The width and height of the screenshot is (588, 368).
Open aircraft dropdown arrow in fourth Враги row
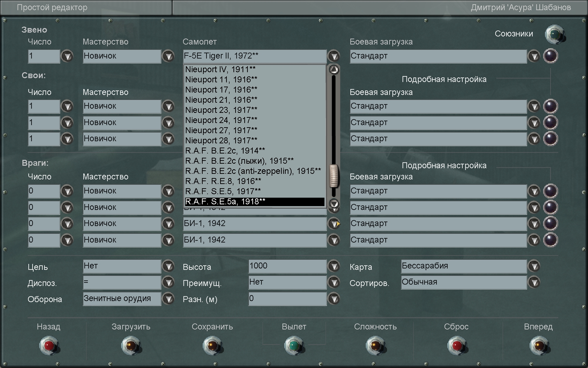tap(334, 240)
